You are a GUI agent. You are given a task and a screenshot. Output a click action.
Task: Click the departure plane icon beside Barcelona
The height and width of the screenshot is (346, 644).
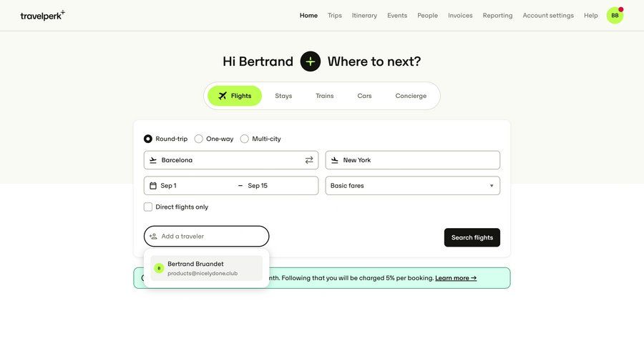coord(153,160)
